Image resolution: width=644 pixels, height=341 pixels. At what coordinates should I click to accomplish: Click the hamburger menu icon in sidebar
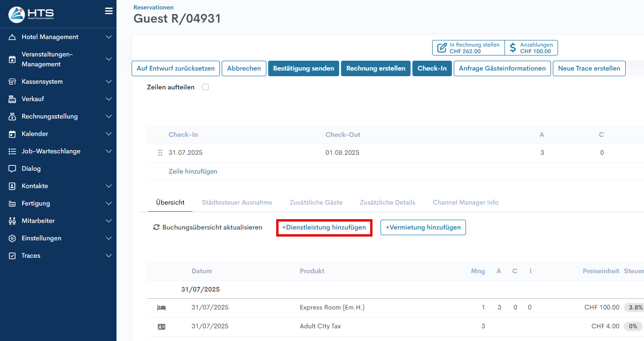[109, 11]
